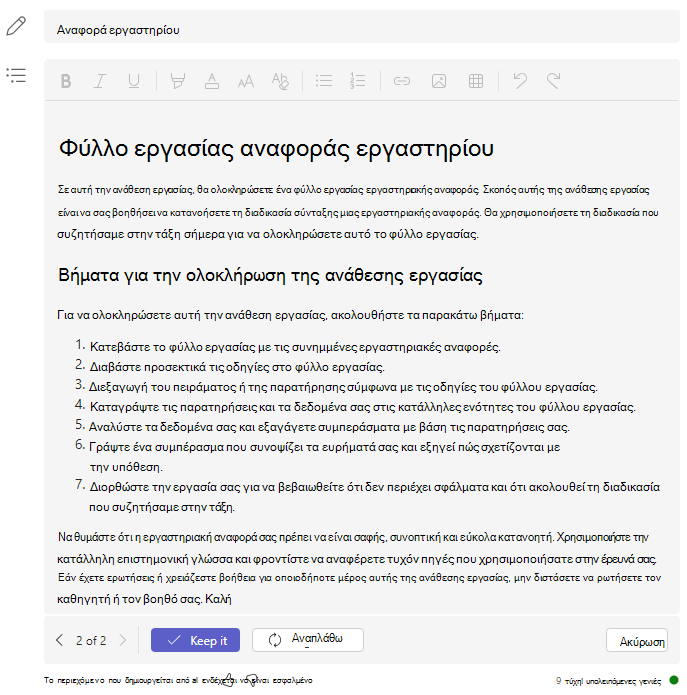Select the text highlight tool
This screenshot has width=687, height=695.
[178, 81]
